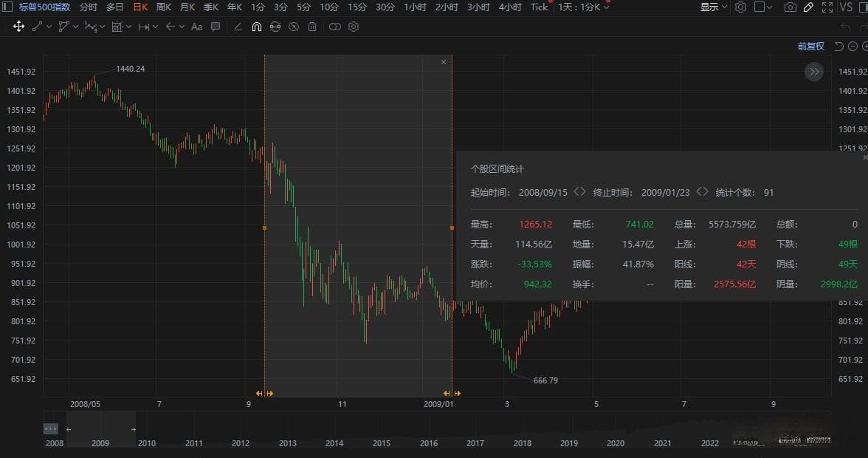Viewport: 868px width, 458px height.
Task: Click the overview timeline right scroll arrow
Action: point(133,429)
